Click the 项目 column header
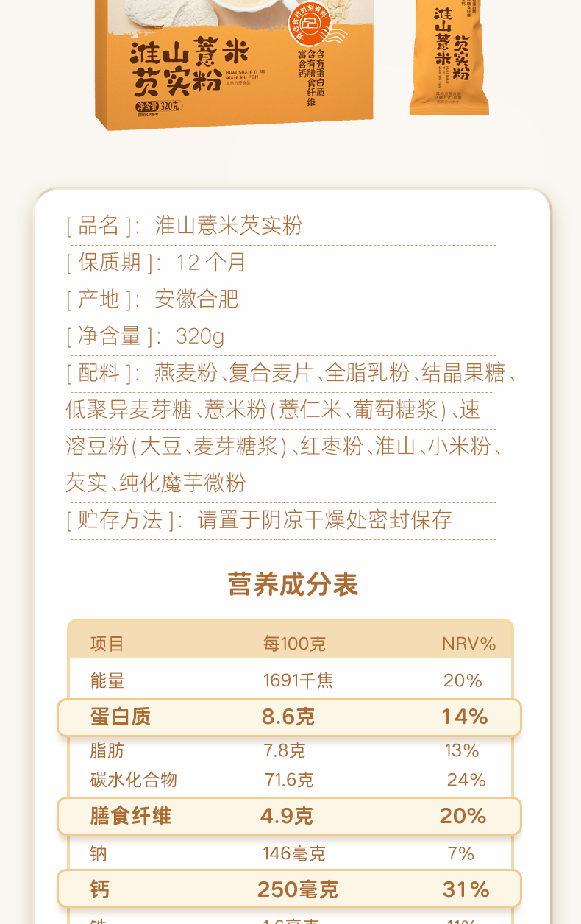 pyautogui.click(x=107, y=644)
